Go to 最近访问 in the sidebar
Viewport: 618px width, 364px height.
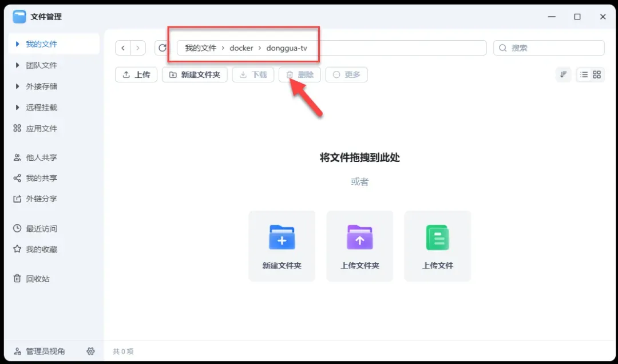[41, 229]
